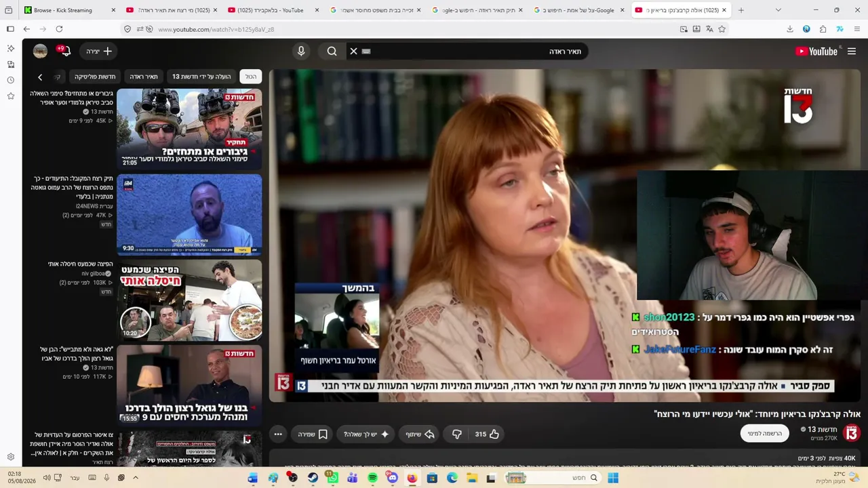
Task: Show more filter chips via the arrow
Action: [x=40, y=77]
